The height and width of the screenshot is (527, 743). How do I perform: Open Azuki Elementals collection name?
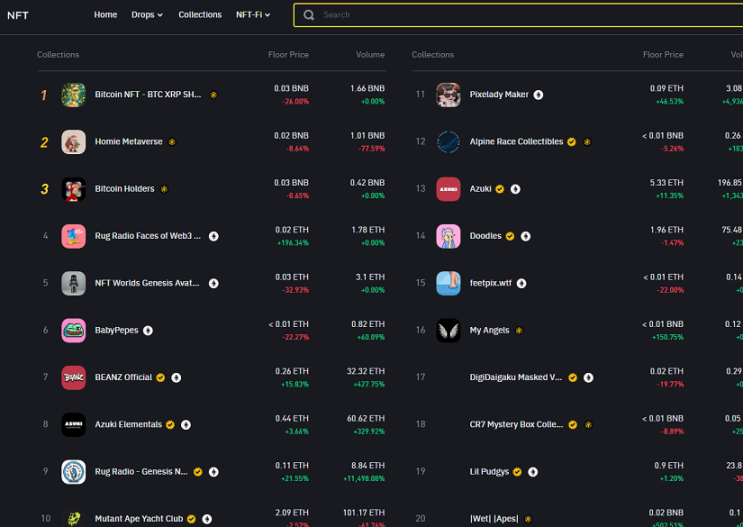coord(128,424)
